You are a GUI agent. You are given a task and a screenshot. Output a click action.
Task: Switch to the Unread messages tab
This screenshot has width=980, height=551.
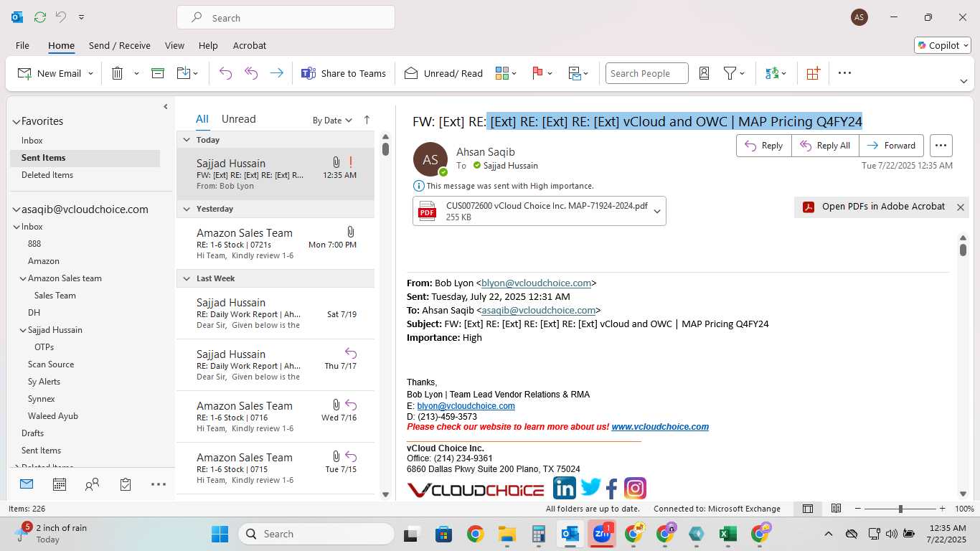click(x=238, y=119)
